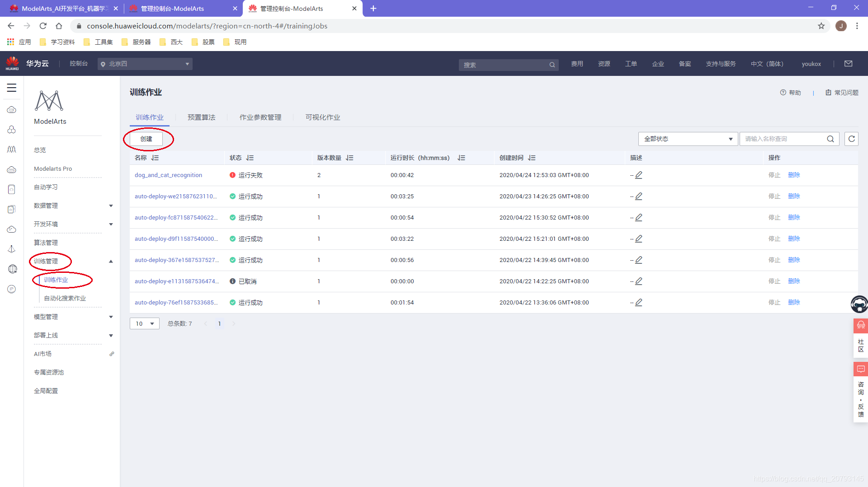Sort by version count column
Image resolution: width=868 pixels, height=487 pixels.
coord(349,158)
